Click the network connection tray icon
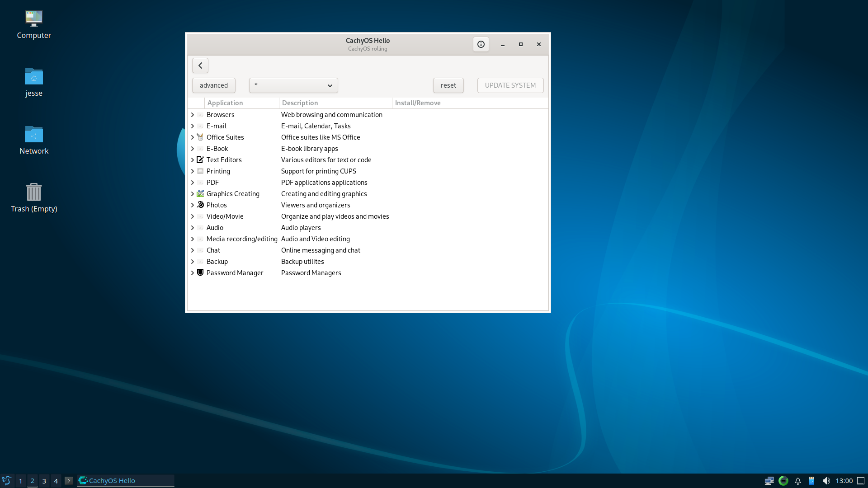The image size is (868, 488). point(769,481)
